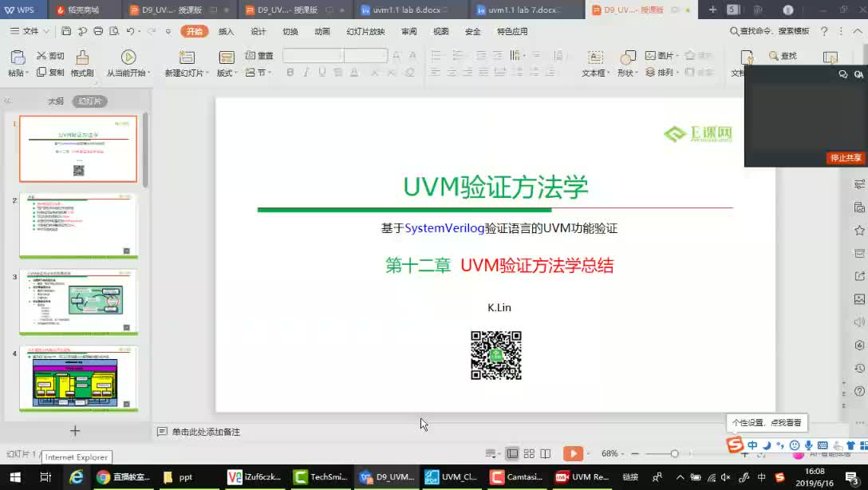Click Sogou microphone voice input icon
The width and height of the screenshot is (868, 490).
(x=809, y=445)
